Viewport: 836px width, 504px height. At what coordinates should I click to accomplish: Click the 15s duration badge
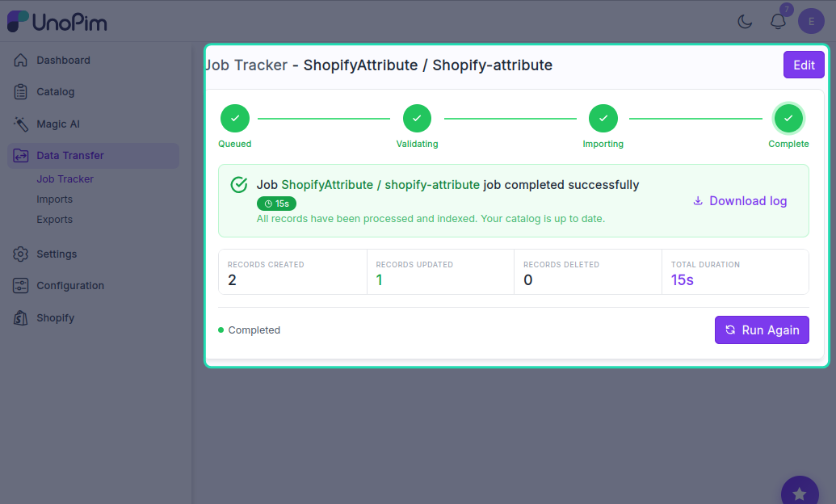click(x=276, y=204)
